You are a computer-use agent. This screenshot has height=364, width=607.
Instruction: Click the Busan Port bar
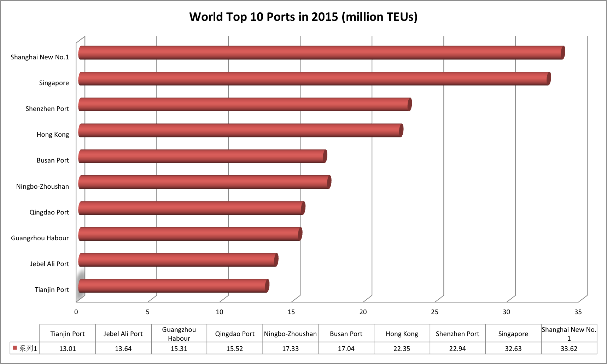202,156
